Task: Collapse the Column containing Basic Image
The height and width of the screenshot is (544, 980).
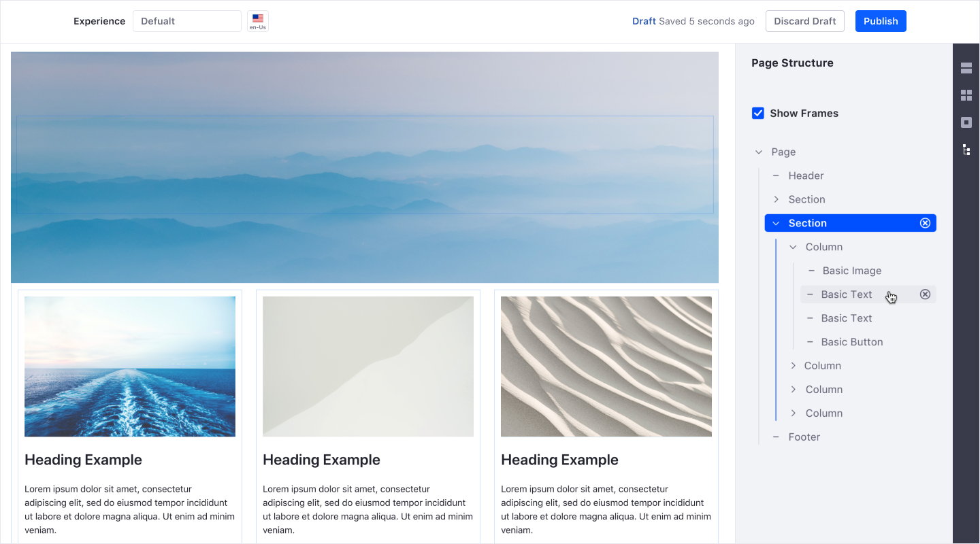Action: (793, 247)
